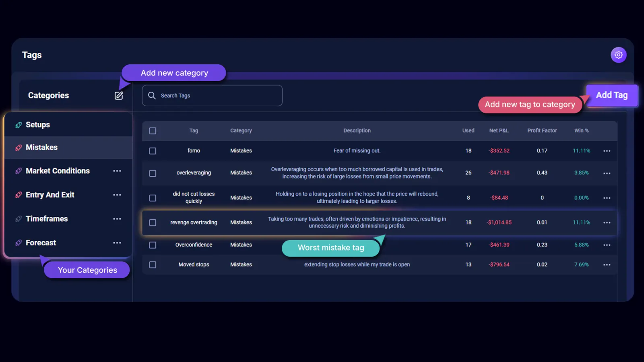Open options menu for Market Conditions category
Viewport: 644px width, 362px height.
[x=117, y=171]
